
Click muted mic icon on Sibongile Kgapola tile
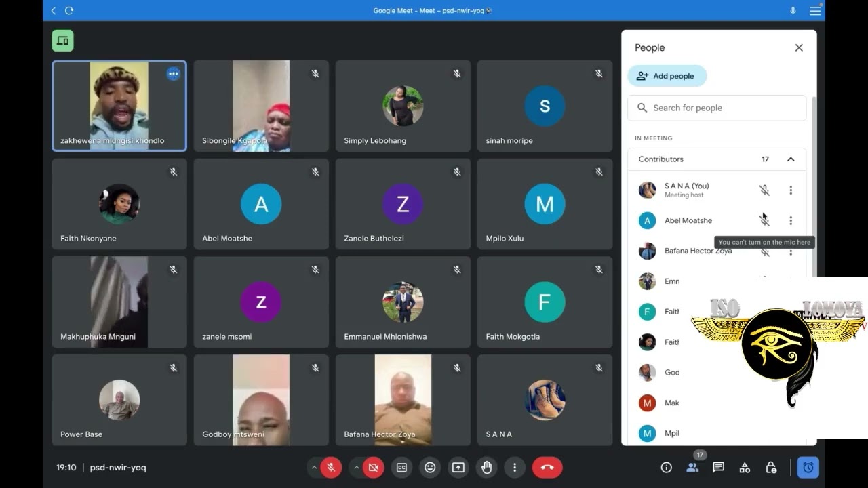tap(315, 73)
